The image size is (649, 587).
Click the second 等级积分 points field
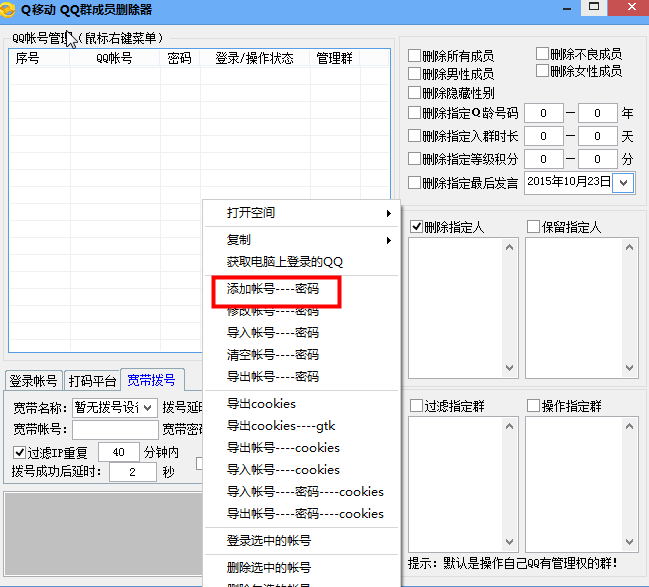tap(597, 159)
